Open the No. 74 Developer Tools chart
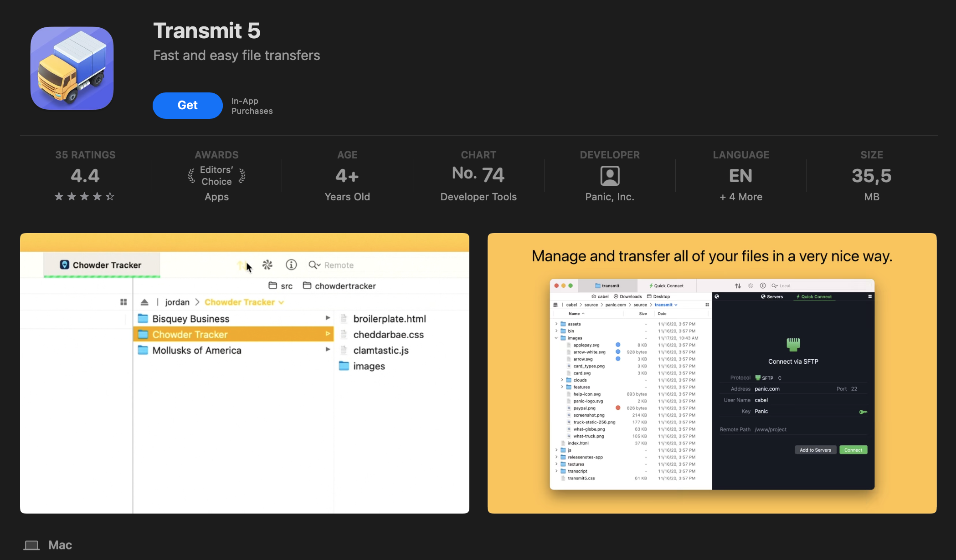The image size is (956, 560). (478, 176)
